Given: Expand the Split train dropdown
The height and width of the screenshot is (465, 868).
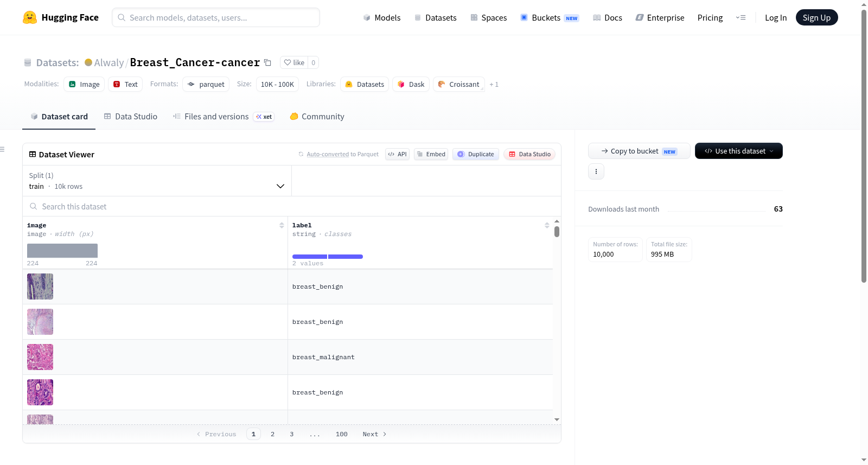Looking at the screenshot, I should pos(157,181).
